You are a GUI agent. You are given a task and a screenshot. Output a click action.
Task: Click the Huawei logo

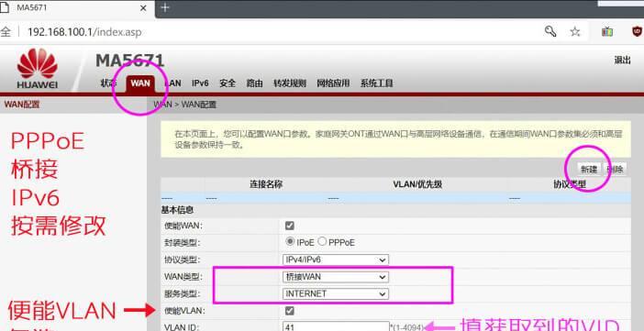click(38, 68)
